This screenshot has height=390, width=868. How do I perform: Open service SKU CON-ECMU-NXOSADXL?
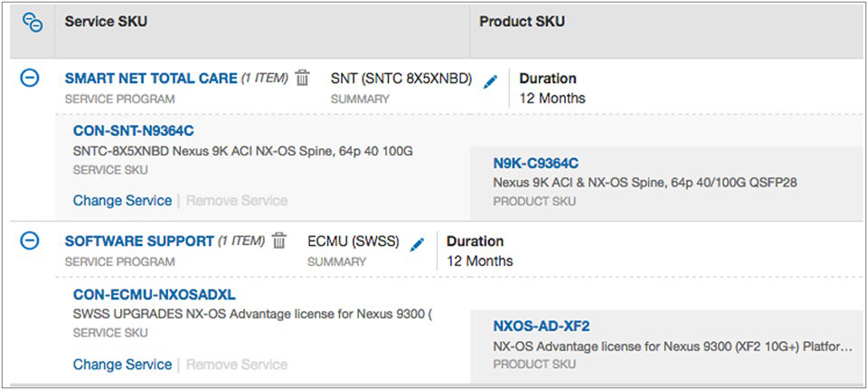pyautogui.click(x=155, y=295)
